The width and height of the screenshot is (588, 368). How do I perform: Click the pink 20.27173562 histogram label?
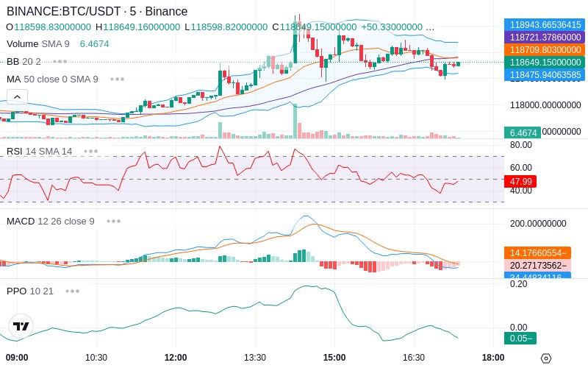click(x=538, y=265)
